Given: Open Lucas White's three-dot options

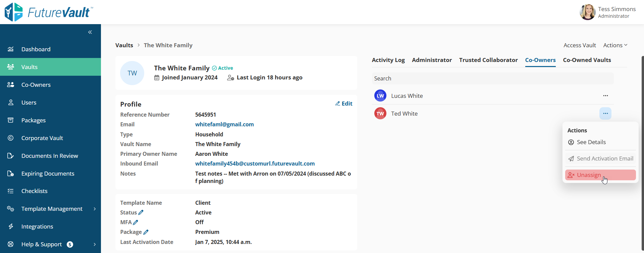Looking at the screenshot, I should coord(605,96).
